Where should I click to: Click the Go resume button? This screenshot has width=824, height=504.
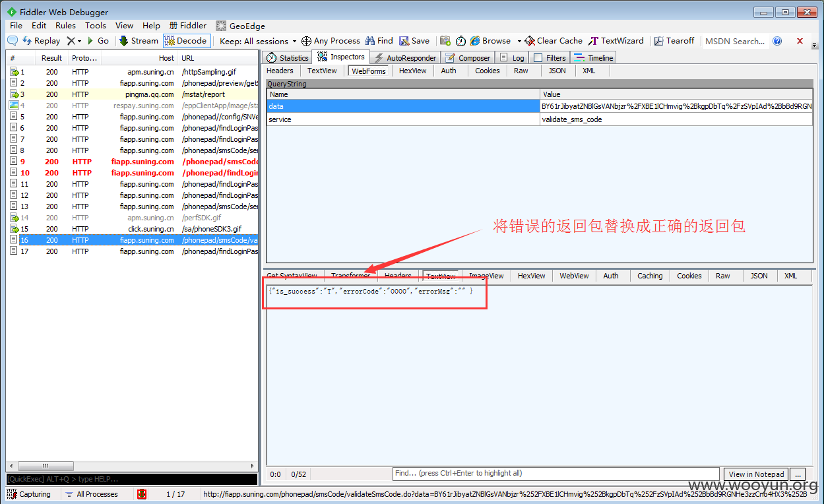tap(98, 41)
